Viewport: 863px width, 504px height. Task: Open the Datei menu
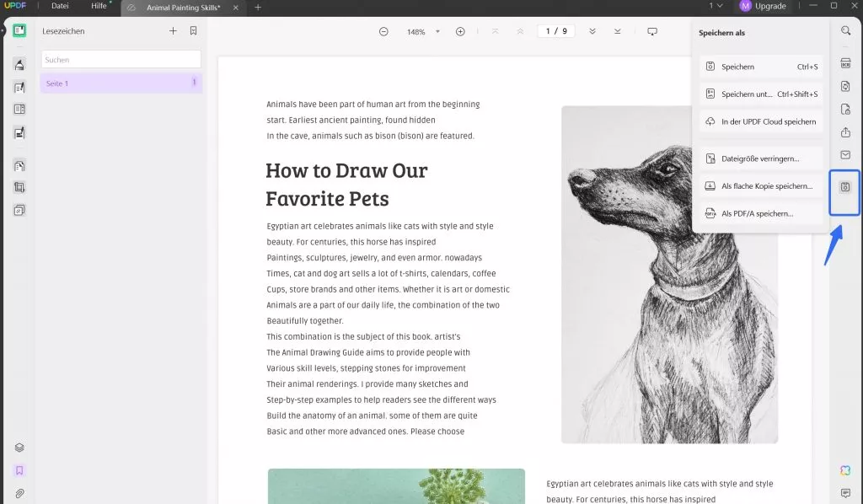[x=60, y=6]
